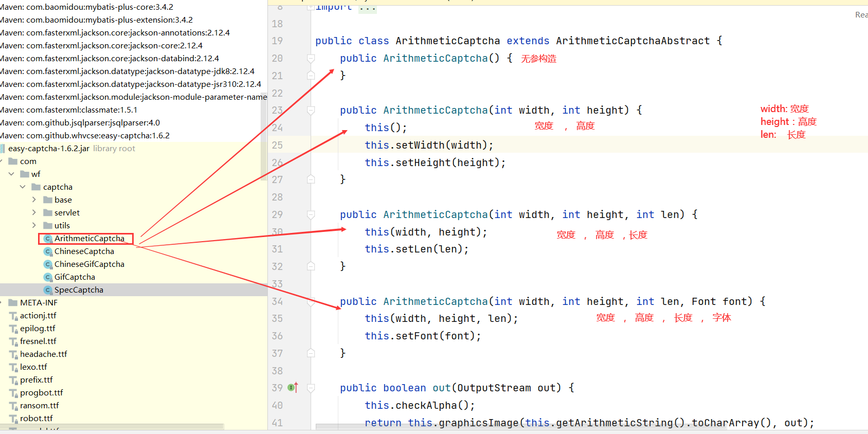The height and width of the screenshot is (434, 868).
Task: Click the headache.ttf font file icon
Action: coord(13,354)
